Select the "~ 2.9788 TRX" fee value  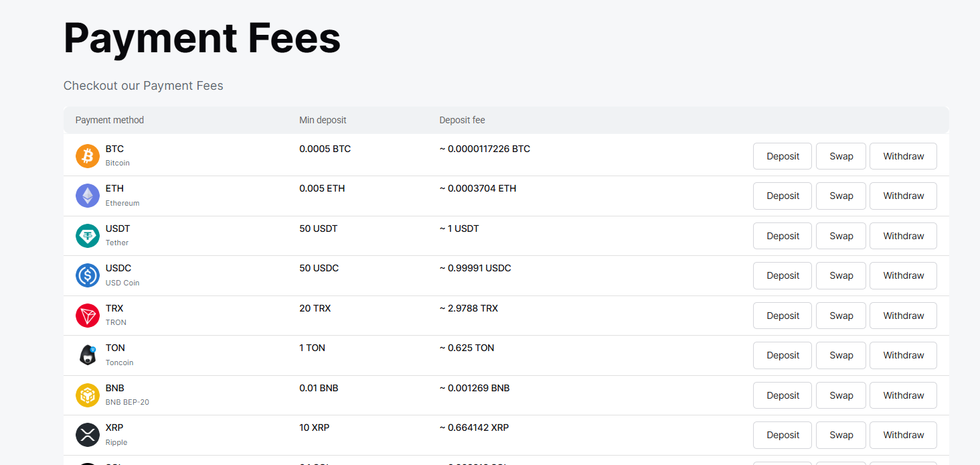coord(469,308)
